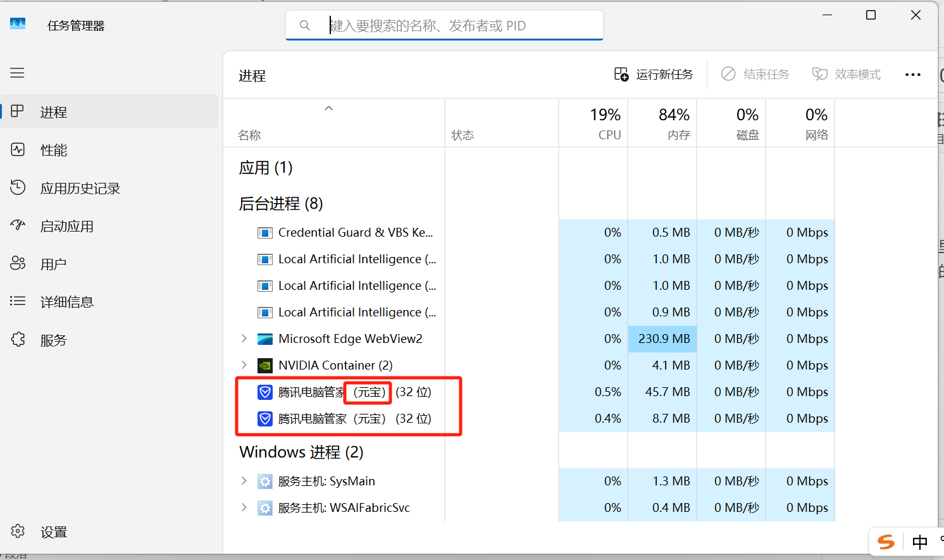Select the 用户 users icon
The image size is (944, 560).
click(x=18, y=263)
